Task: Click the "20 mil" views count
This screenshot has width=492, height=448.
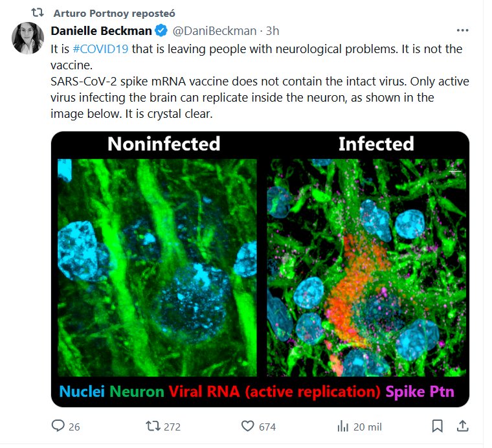Action: coord(366,427)
